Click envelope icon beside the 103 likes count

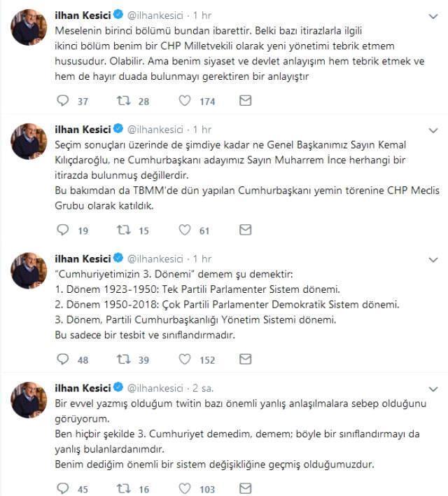click(245, 488)
